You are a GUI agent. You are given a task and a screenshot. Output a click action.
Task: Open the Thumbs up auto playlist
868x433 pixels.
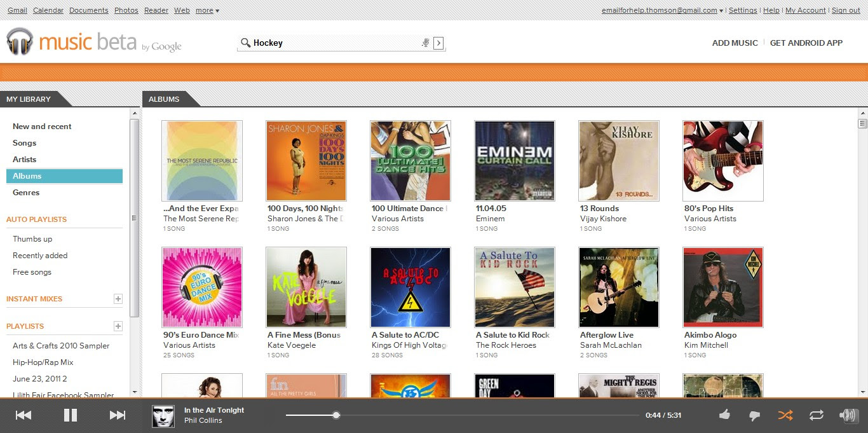(x=32, y=239)
